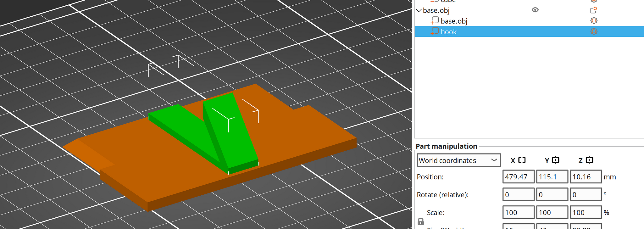644x229 pixels.
Task: Click the Scale X percent field
Action: pyautogui.click(x=519, y=212)
